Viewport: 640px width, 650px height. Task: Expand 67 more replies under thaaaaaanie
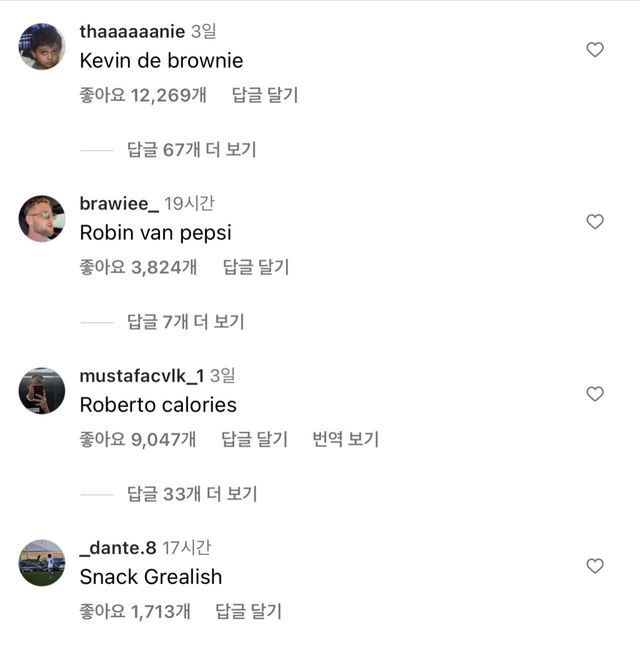coord(191,150)
